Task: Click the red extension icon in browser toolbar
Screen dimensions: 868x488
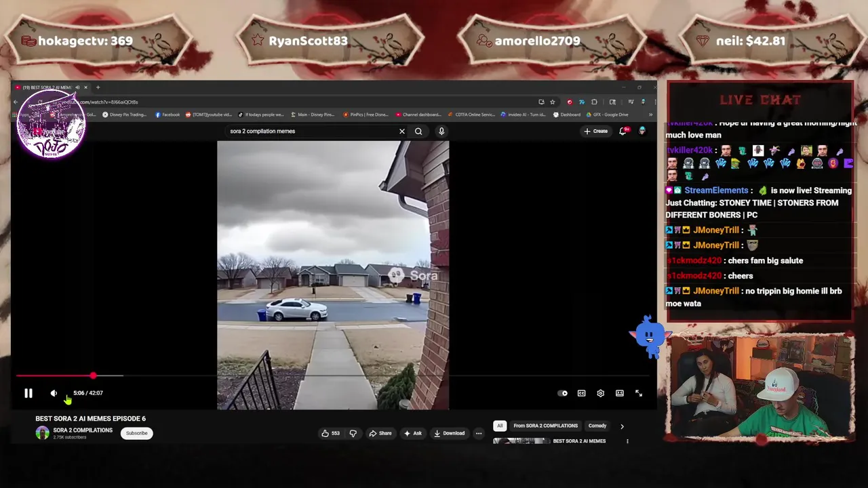Action: pos(570,102)
